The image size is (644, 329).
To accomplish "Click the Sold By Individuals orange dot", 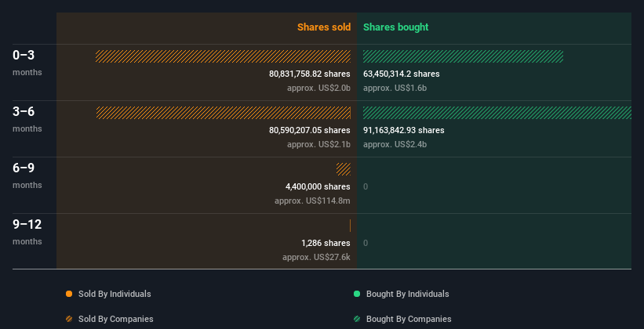I will [69, 294].
